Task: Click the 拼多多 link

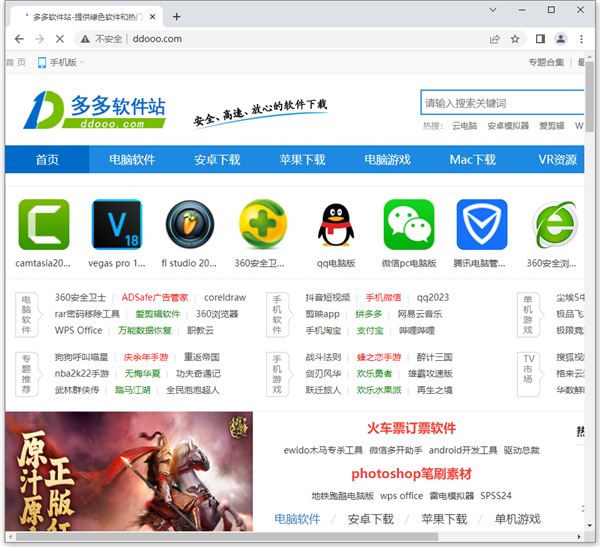Action: 368,314
